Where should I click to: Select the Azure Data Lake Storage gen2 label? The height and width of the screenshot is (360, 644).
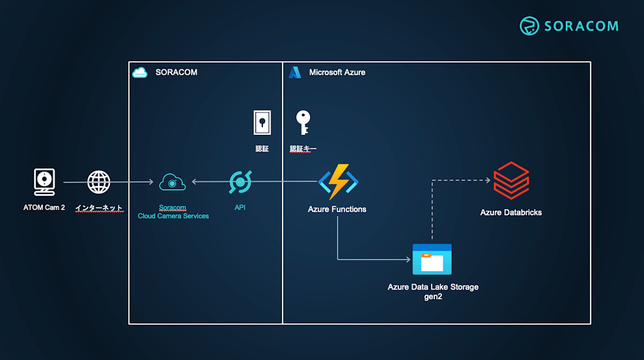433,291
